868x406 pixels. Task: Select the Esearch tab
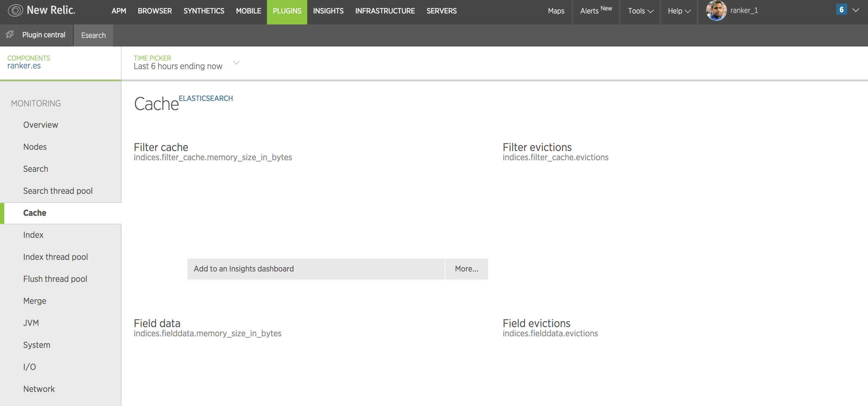pyautogui.click(x=93, y=35)
